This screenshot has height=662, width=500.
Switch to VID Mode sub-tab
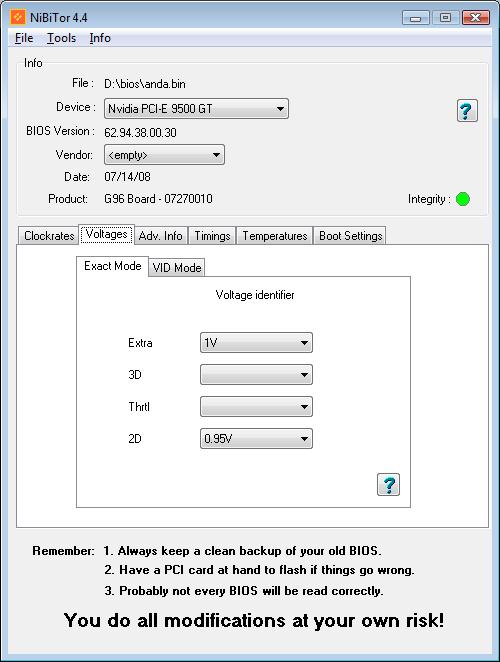pyautogui.click(x=177, y=268)
